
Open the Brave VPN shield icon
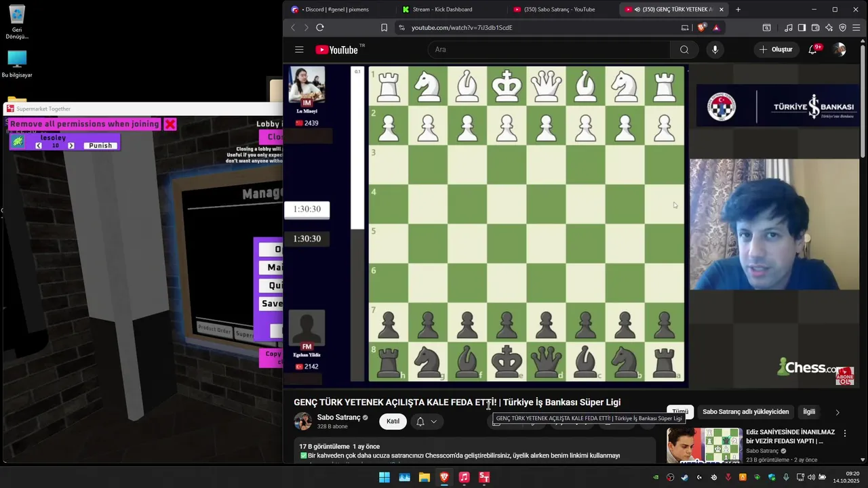click(843, 28)
